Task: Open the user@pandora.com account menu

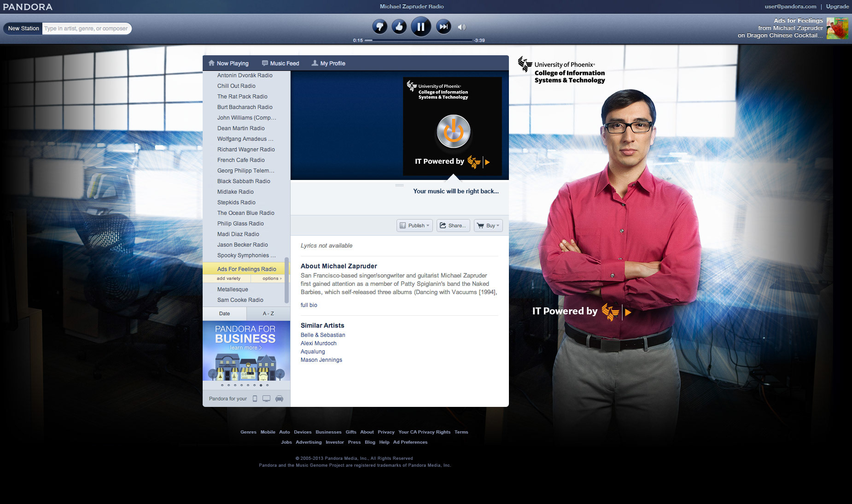Action: pos(790,6)
